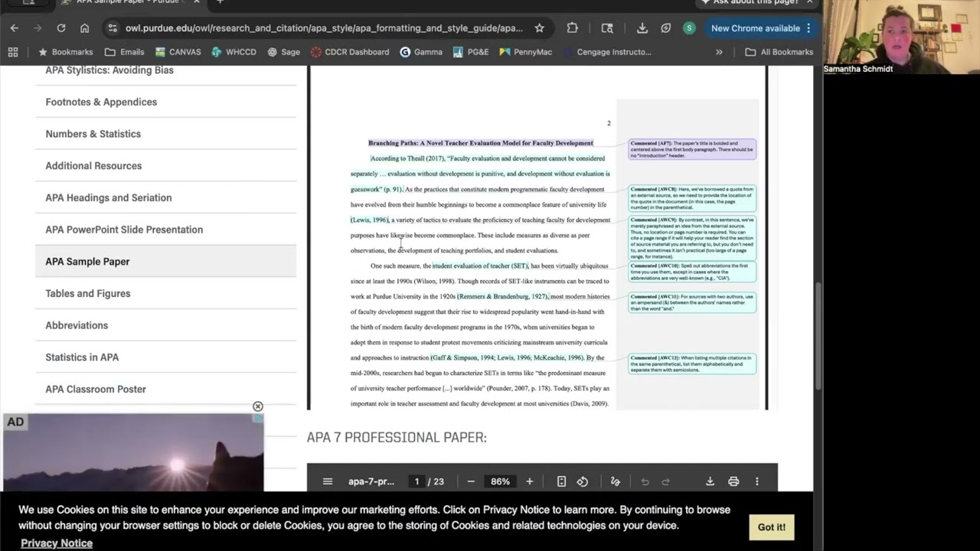This screenshot has height=551, width=980.
Task: Rotate the PDF counterclockwise
Action: pos(583,481)
